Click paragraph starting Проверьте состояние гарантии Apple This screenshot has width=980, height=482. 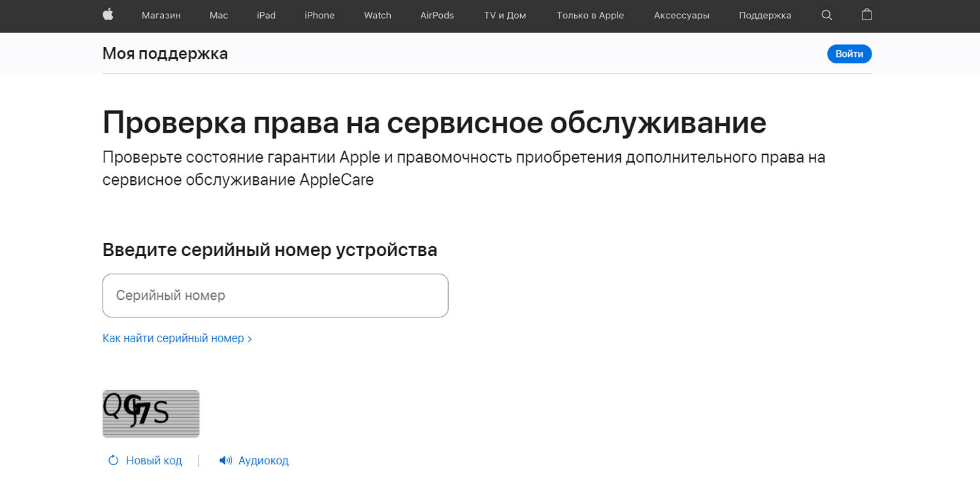point(464,169)
